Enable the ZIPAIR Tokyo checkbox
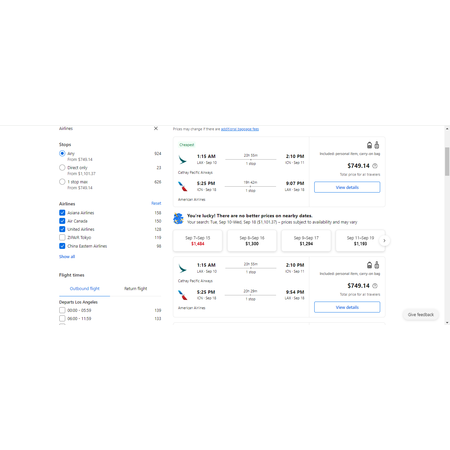The height and width of the screenshot is (450, 450). [62, 237]
